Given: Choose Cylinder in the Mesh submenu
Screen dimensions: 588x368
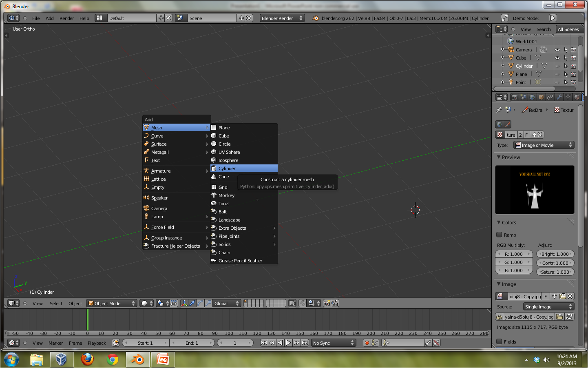Looking at the screenshot, I should coord(244,168).
